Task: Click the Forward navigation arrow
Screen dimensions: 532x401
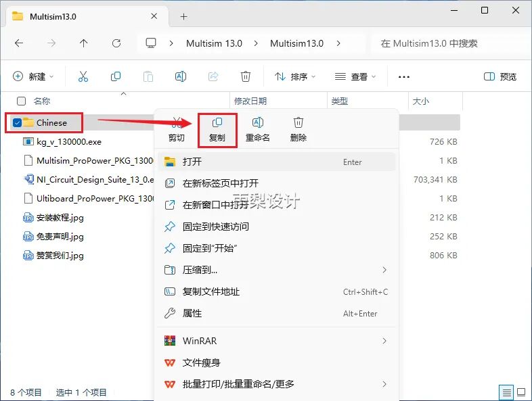Action: [51, 43]
